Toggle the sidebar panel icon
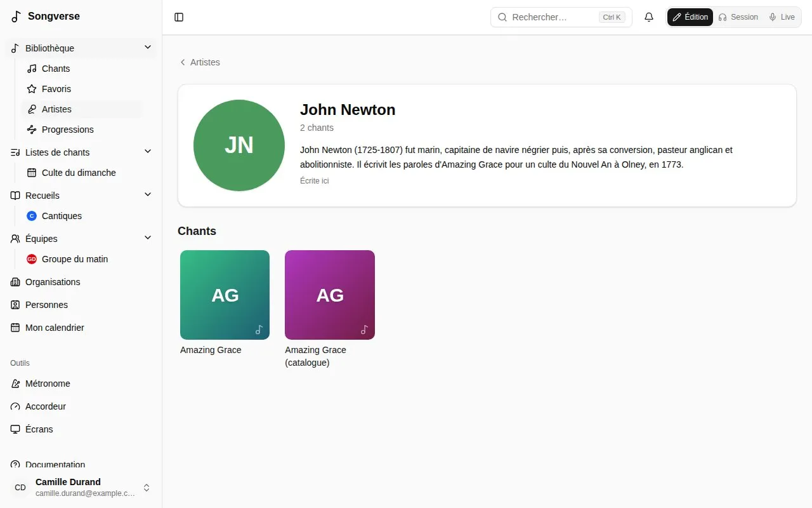 click(x=179, y=17)
